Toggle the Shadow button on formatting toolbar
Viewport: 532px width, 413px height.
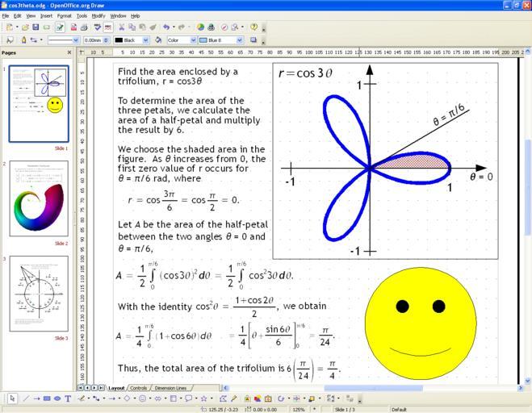253,40
